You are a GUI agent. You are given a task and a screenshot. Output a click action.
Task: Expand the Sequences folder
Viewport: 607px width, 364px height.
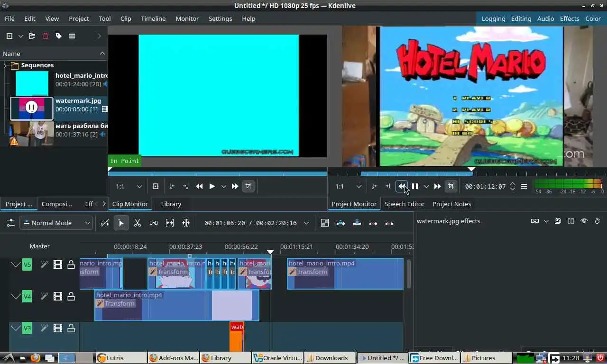(x=5, y=65)
